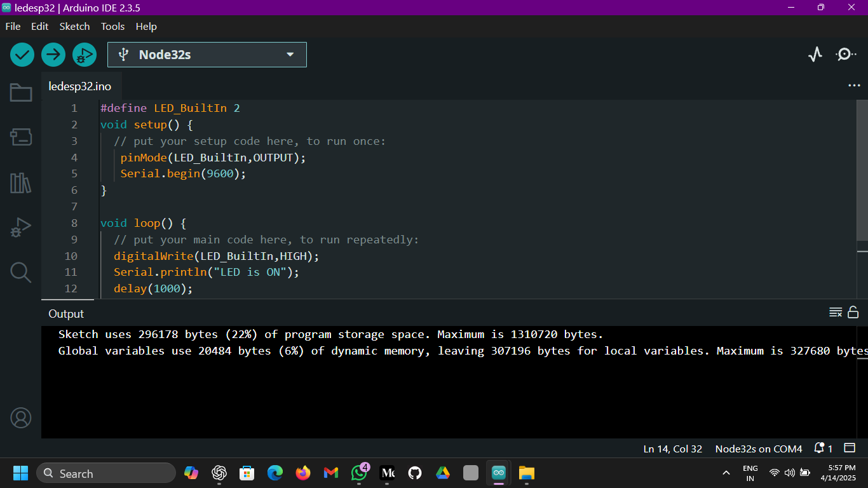Open GitHub from the taskbar
This screenshot has height=488, width=868.
[415, 473]
